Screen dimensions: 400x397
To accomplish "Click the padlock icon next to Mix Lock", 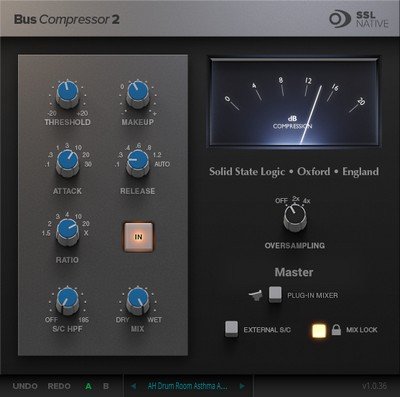I will 336,330.
